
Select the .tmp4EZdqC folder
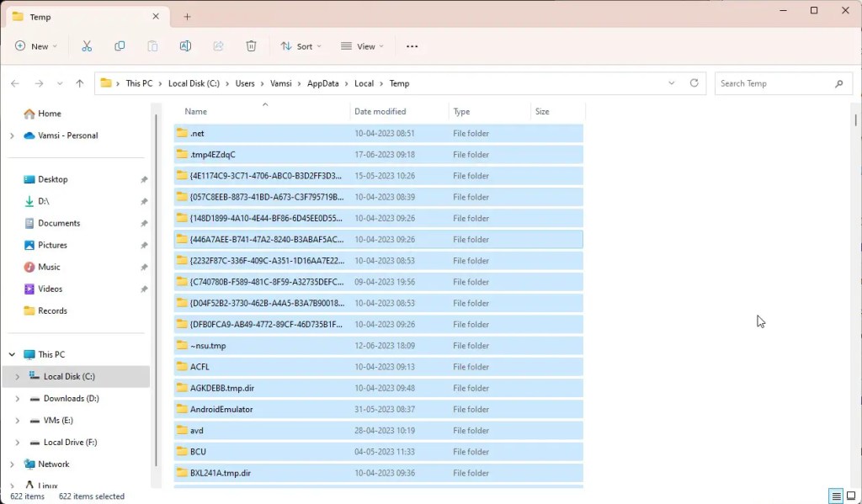(378, 155)
